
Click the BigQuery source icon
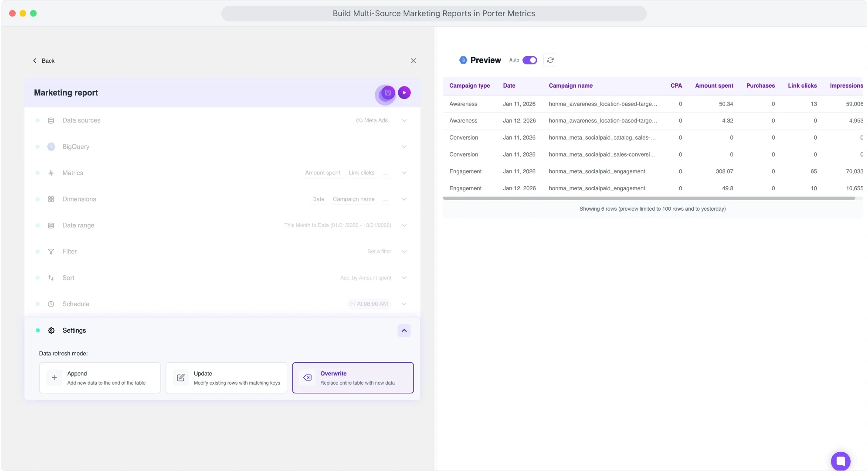coord(51,147)
